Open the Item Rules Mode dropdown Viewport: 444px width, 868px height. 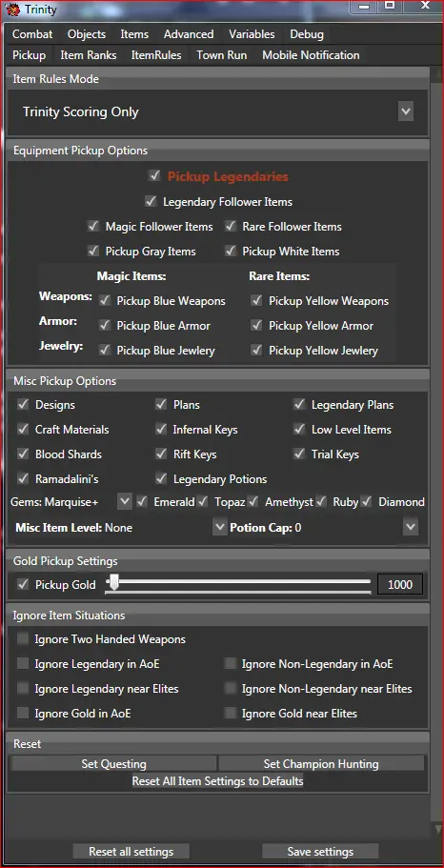pos(406,111)
